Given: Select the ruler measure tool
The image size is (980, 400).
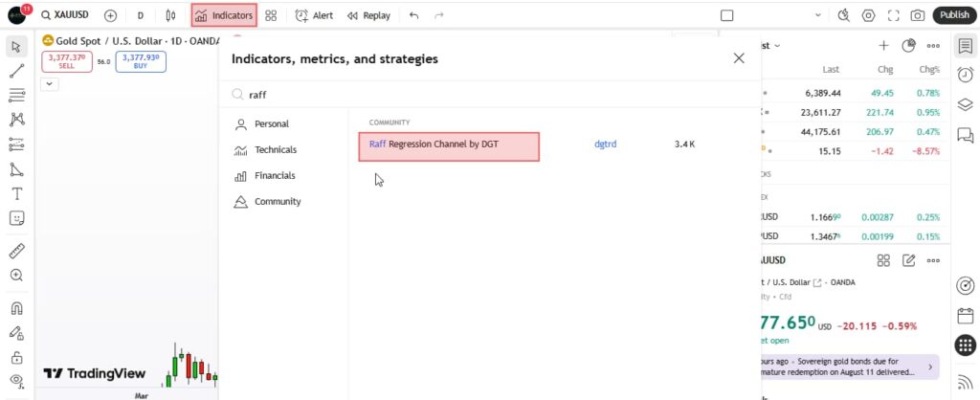Looking at the screenshot, I should click(17, 251).
